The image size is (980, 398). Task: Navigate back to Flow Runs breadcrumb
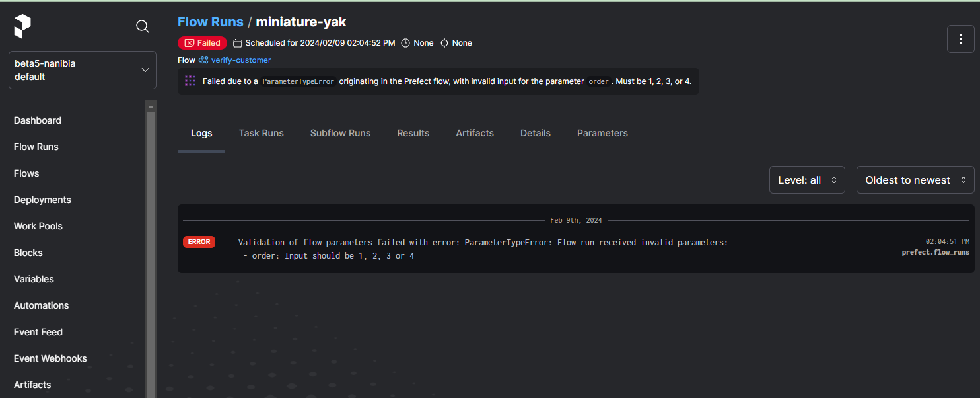point(211,22)
